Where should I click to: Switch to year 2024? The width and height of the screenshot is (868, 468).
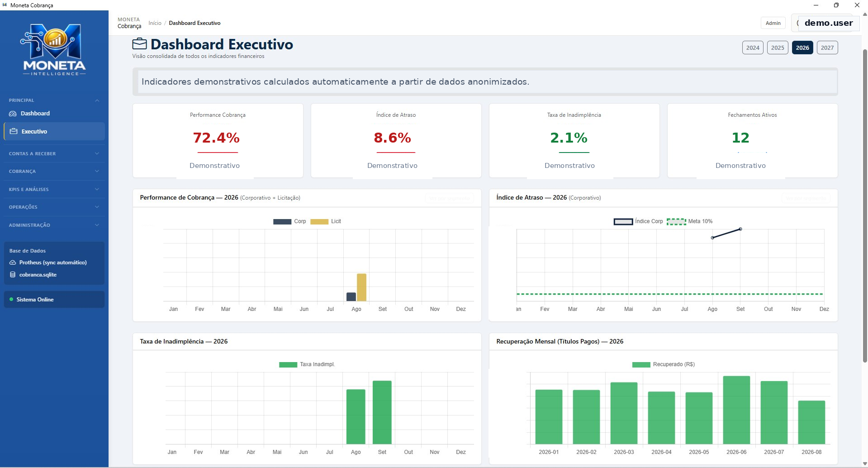[753, 48]
